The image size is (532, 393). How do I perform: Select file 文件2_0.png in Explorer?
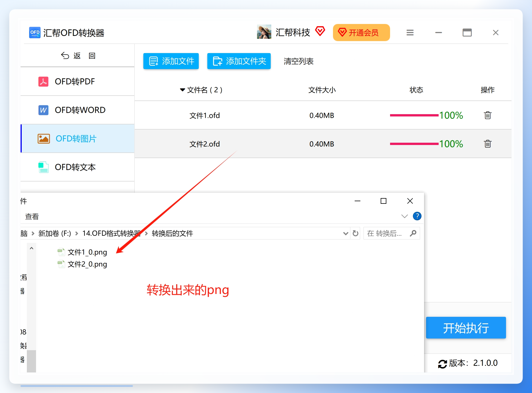(83, 264)
